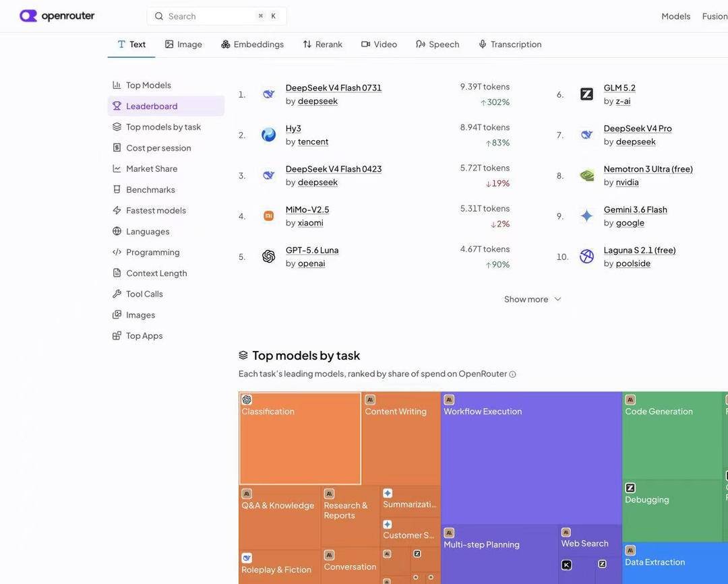Go to Top Models sidebar item
728x584 pixels.
[x=166, y=86]
